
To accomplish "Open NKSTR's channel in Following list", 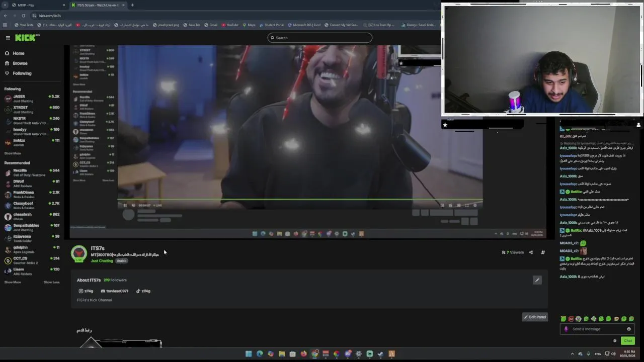I will point(32,120).
